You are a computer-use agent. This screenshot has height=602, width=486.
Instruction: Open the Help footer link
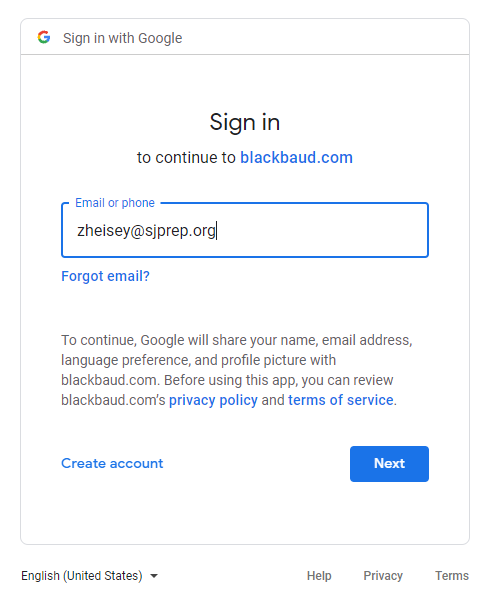(x=319, y=576)
